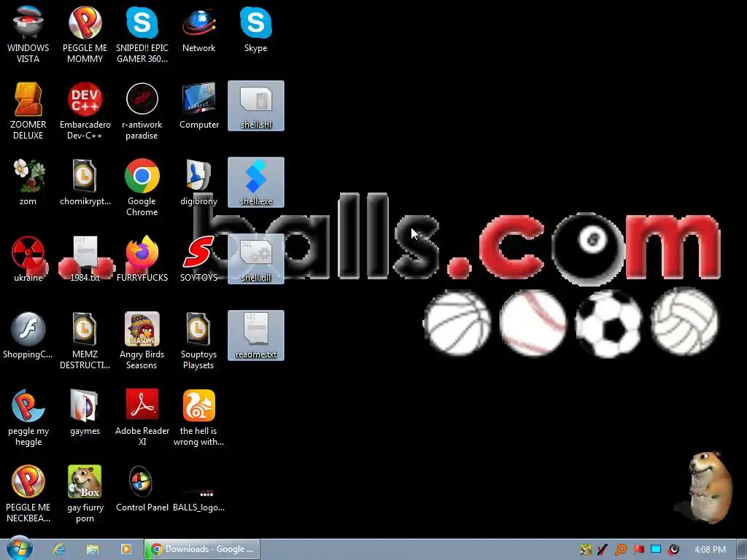
Task: Open Windows Explorer from the taskbar
Action: pos(93,549)
